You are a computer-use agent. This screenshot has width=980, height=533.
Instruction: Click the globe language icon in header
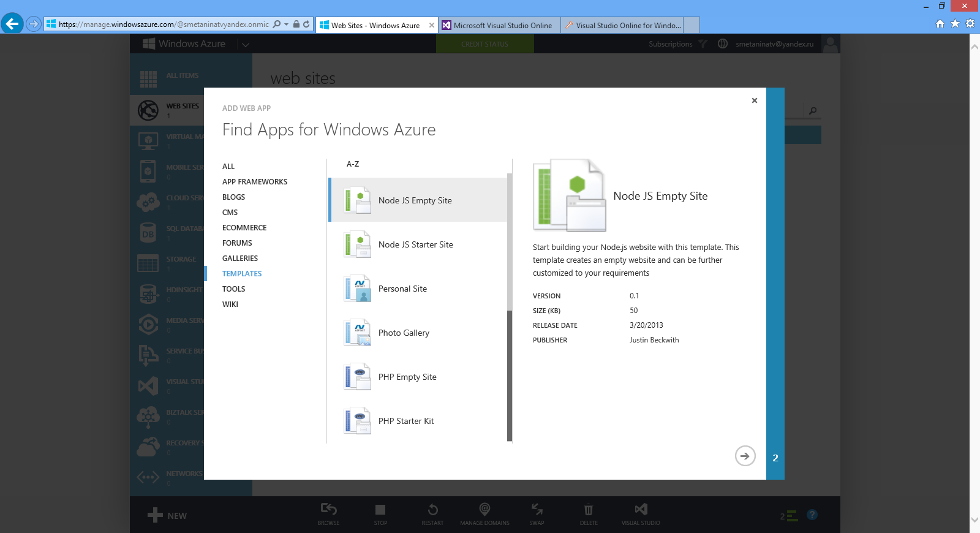tap(723, 43)
